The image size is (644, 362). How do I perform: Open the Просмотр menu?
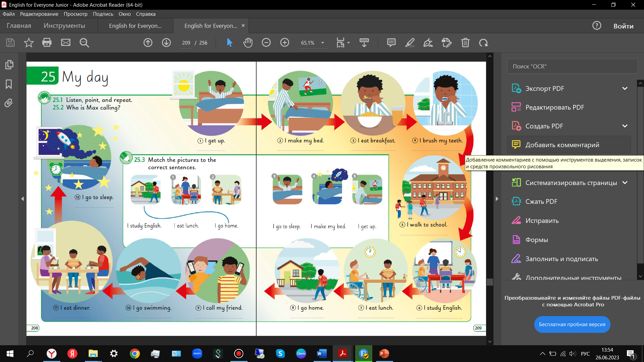coord(75,14)
